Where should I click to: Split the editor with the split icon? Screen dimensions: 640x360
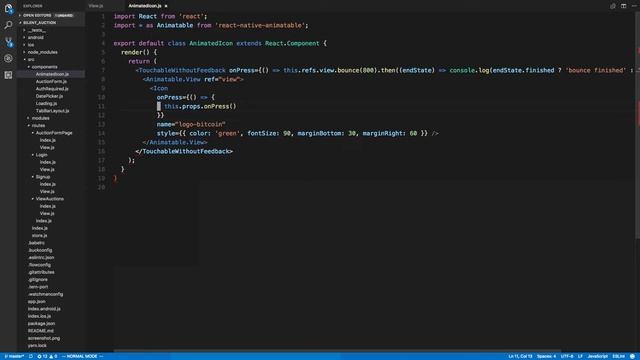point(623,6)
